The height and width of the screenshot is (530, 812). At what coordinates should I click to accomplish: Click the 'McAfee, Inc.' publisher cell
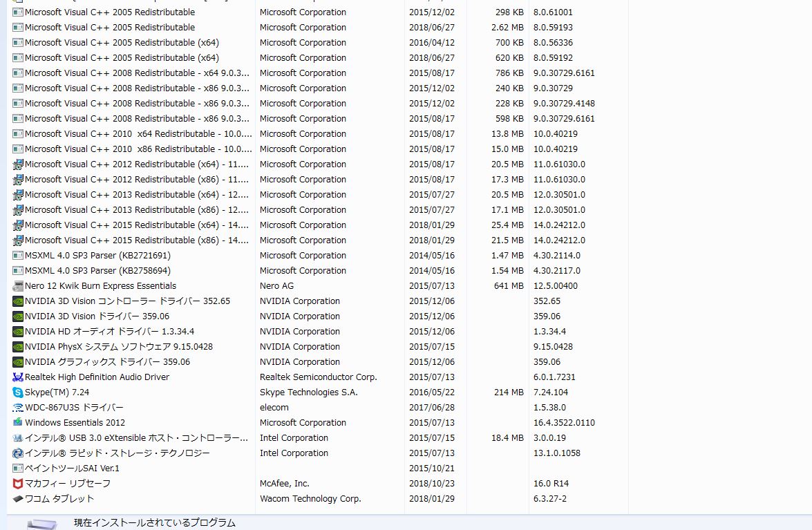click(x=284, y=484)
